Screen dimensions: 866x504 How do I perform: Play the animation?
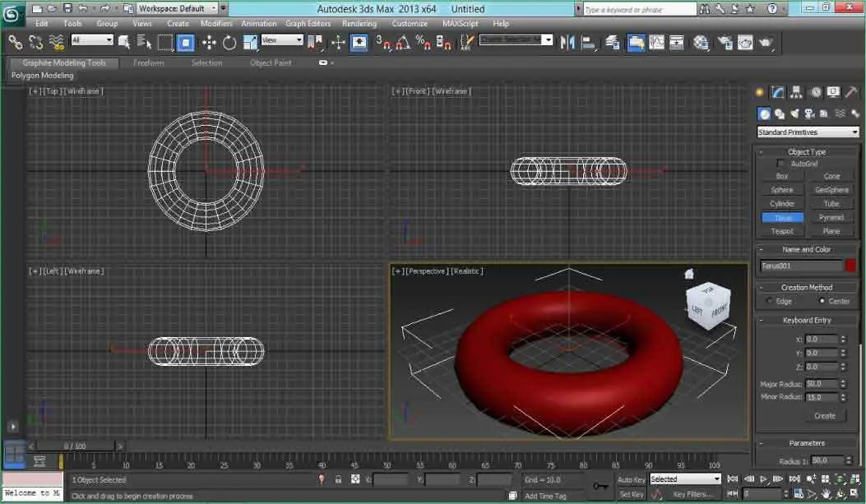pos(764,479)
